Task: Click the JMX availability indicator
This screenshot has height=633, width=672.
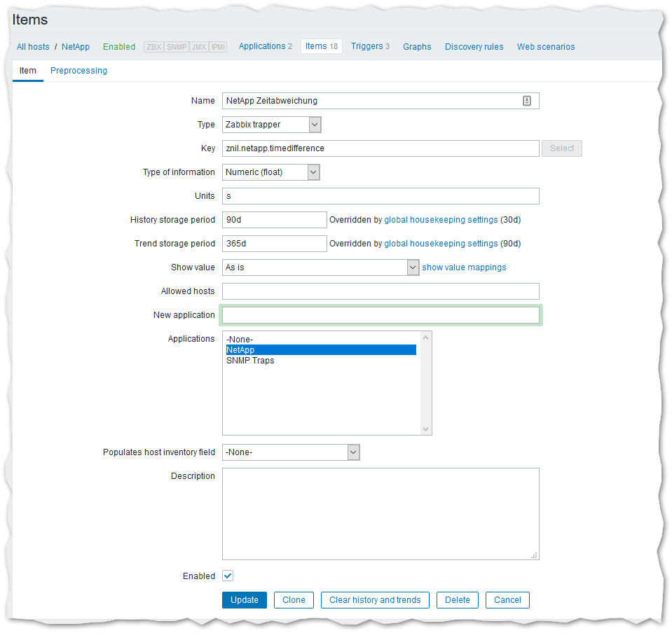Action: [x=199, y=47]
